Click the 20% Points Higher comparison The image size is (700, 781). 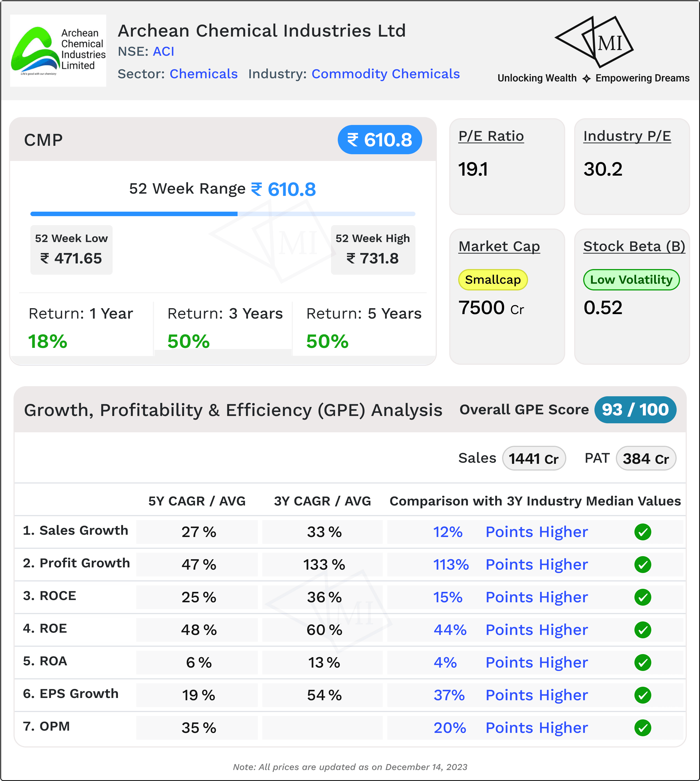tap(510, 728)
